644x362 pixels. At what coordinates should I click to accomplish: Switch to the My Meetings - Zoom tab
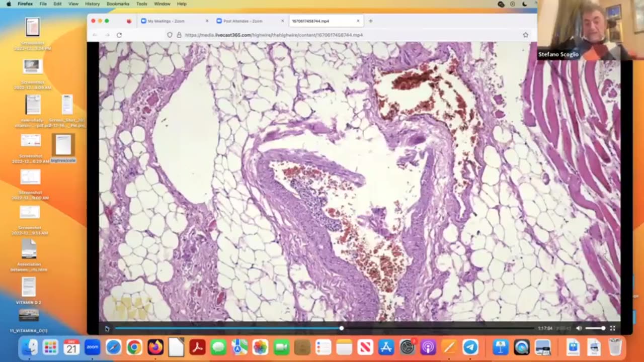[175, 21]
